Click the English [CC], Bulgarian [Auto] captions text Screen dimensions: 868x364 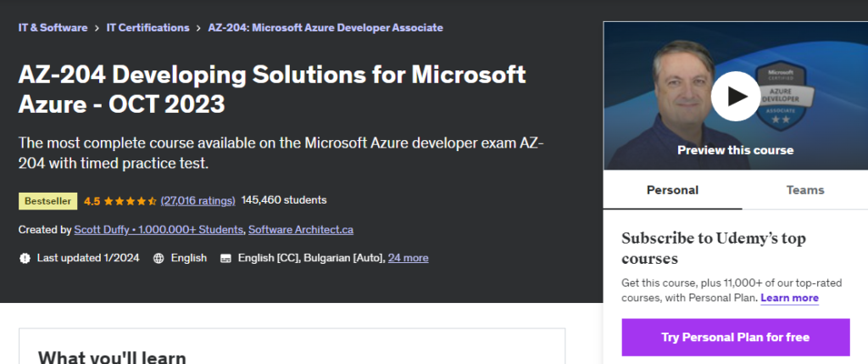tap(311, 258)
